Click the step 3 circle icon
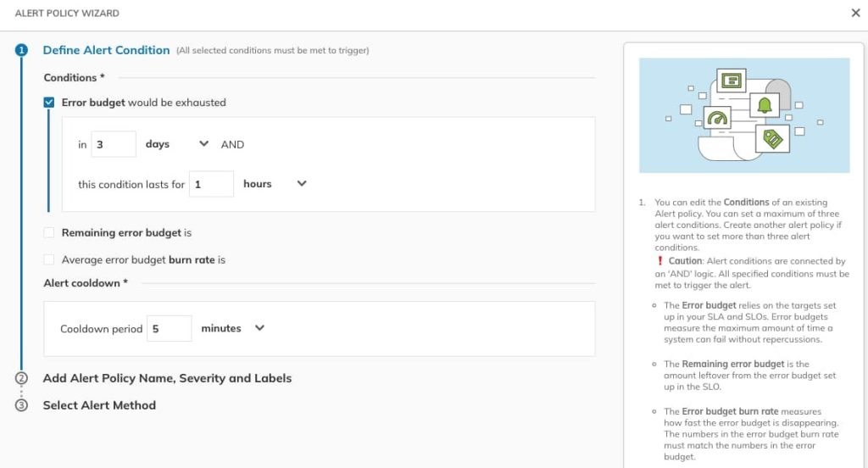Viewport: 868px width, 468px height. (x=22, y=405)
